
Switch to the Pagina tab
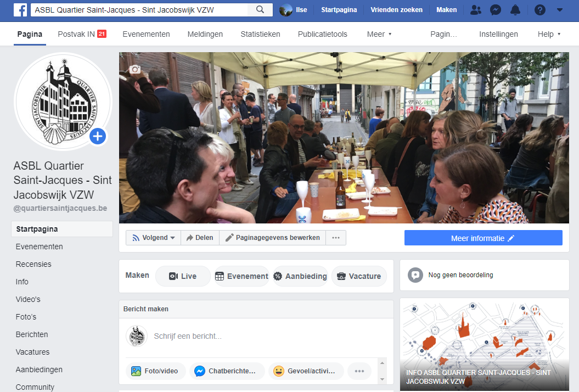(30, 34)
